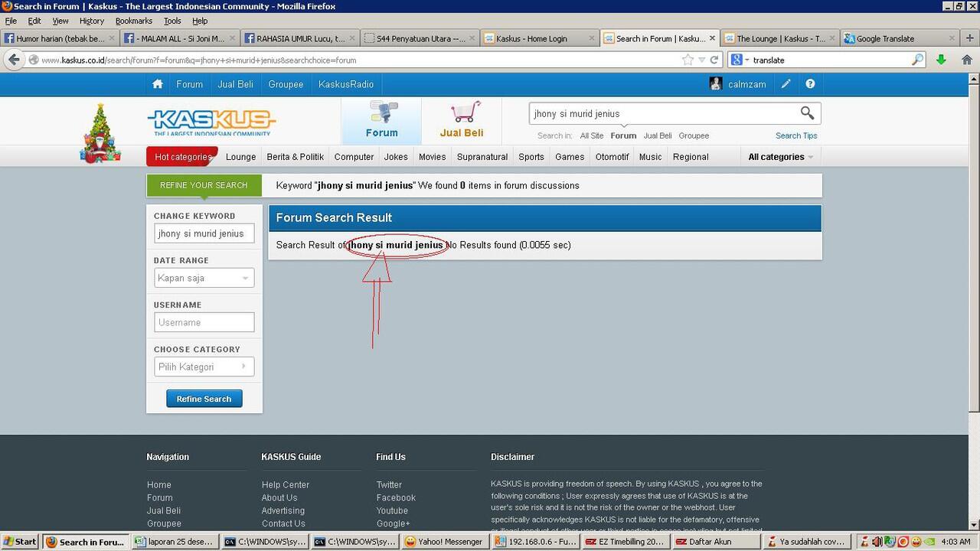Click the Windows Start button
980x551 pixels.
[20, 541]
